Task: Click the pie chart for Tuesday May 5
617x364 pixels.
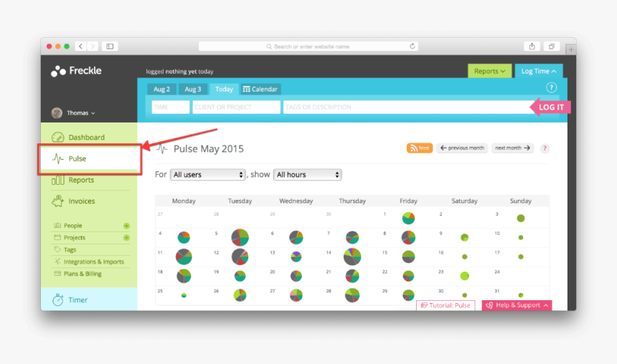Action: point(240,237)
